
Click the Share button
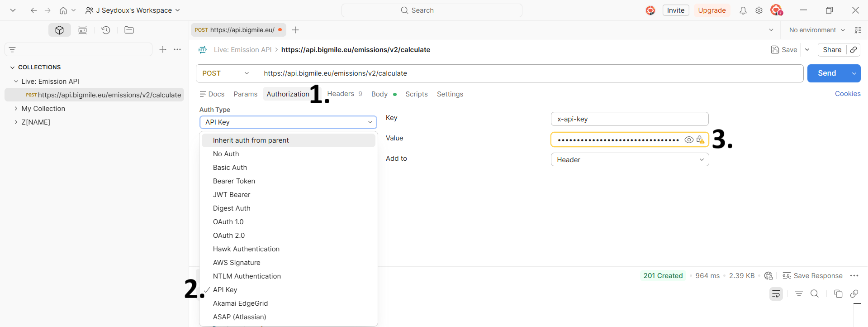(x=832, y=50)
